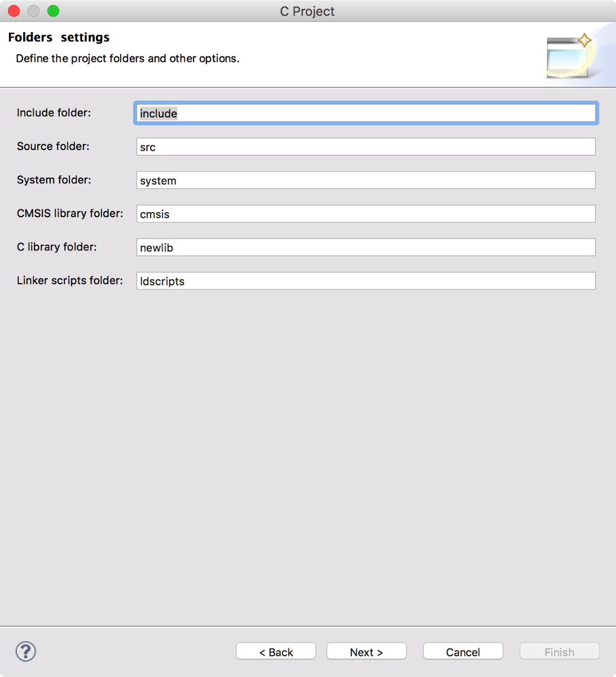Screen dimensions: 616x677
Task: Click the Finish button
Action: click(x=560, y=652)
